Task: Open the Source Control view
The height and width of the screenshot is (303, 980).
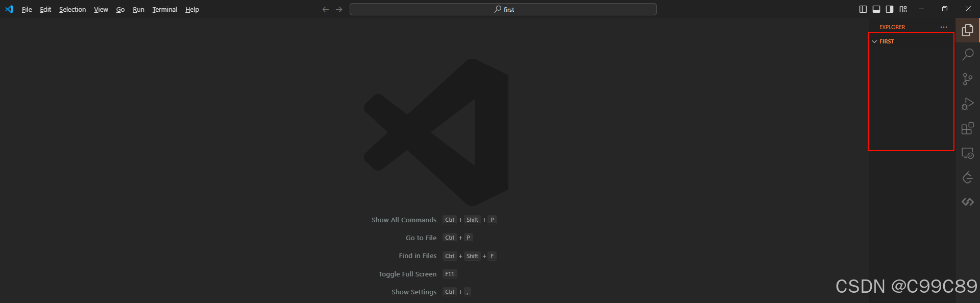Action: coord(968,79)
